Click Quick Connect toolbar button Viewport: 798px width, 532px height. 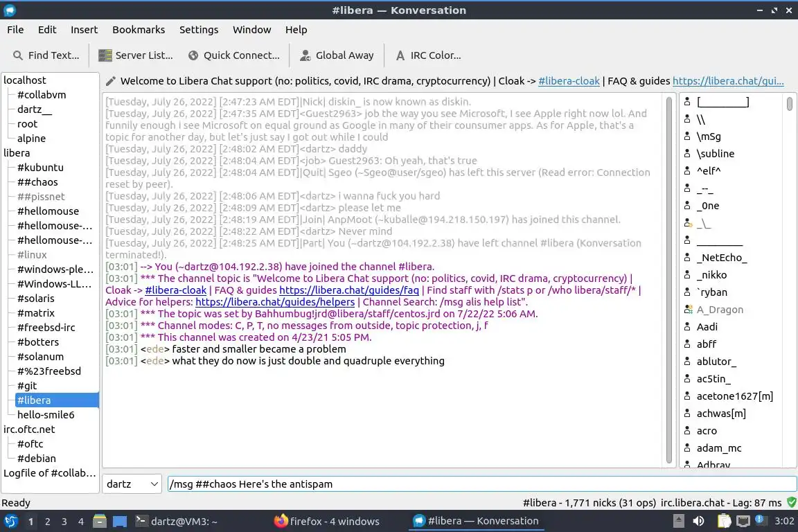pos(233,55)
